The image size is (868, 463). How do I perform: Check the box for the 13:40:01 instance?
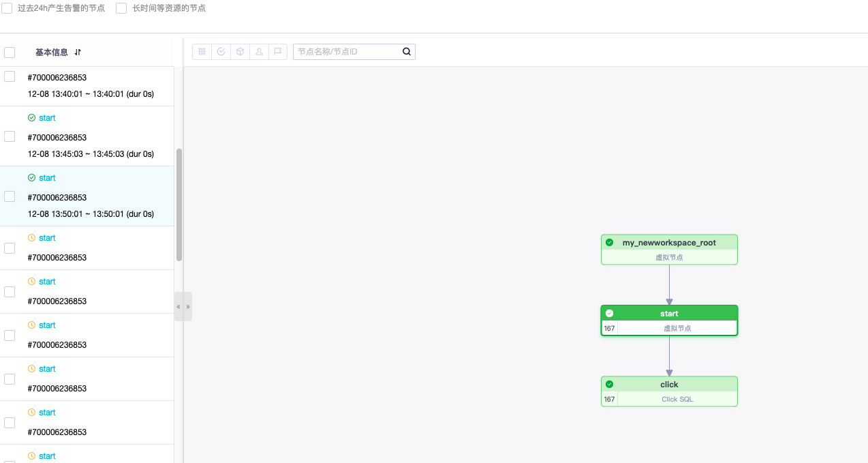click(10, 76)
